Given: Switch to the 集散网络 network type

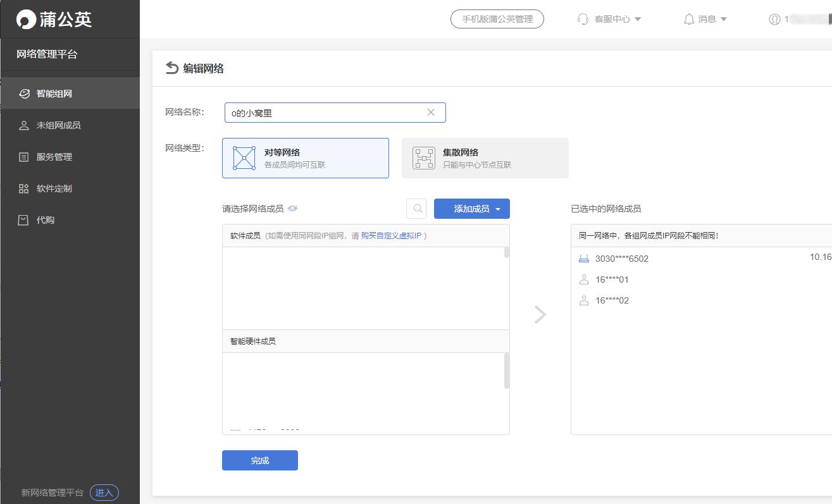Looking at the screenshot, I should pyautogui.click(x=485, y=157).
